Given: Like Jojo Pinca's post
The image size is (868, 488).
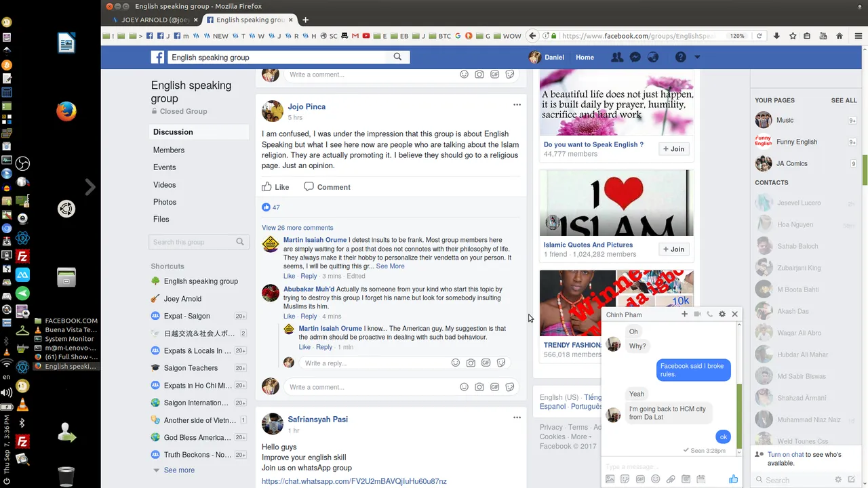Looking at the screenshot, I should click(x=275, y=187).
